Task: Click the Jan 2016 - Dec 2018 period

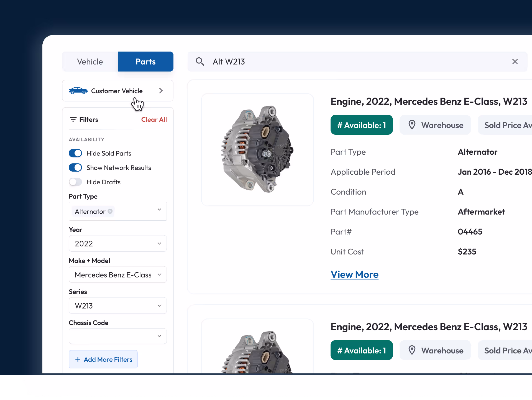Action: [x=495, y=172]
